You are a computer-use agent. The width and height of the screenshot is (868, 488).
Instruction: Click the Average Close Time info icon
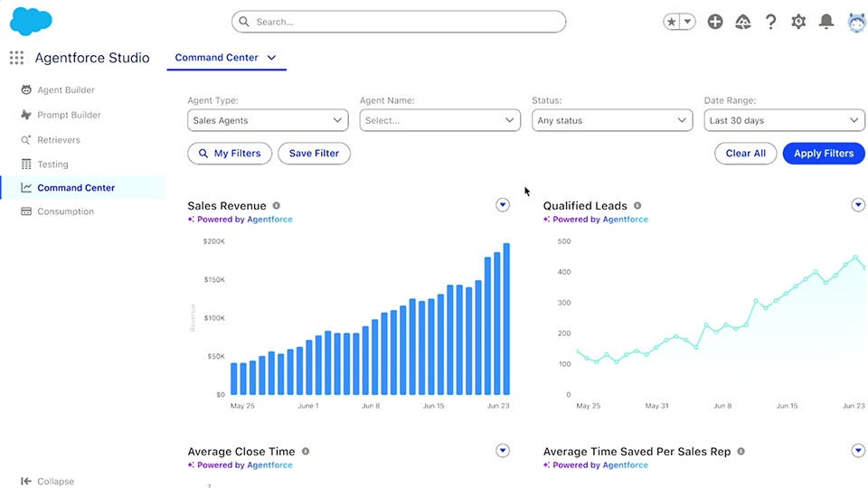pos(306,452)
